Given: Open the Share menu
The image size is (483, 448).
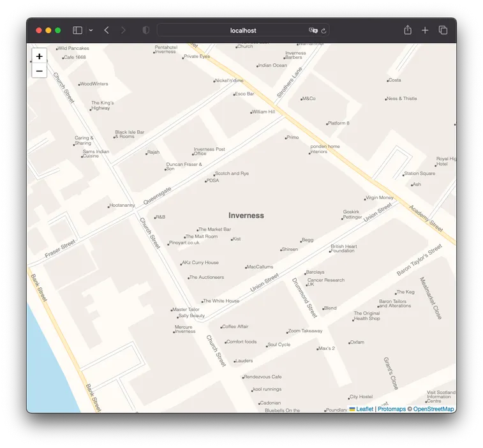Looking at the screenshot, I should click(408, 30).
